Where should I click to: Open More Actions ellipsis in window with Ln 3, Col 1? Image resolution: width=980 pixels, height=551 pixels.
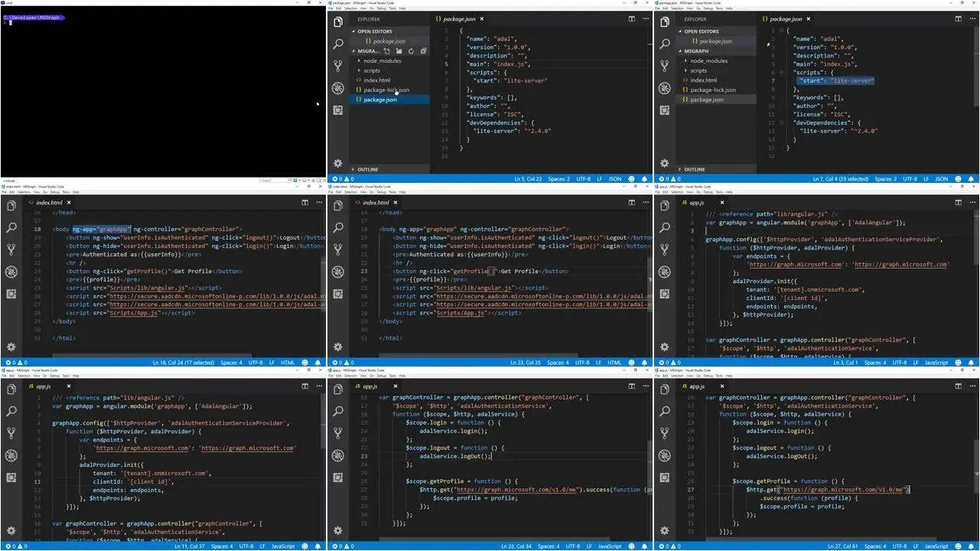(x=971, y=202)
